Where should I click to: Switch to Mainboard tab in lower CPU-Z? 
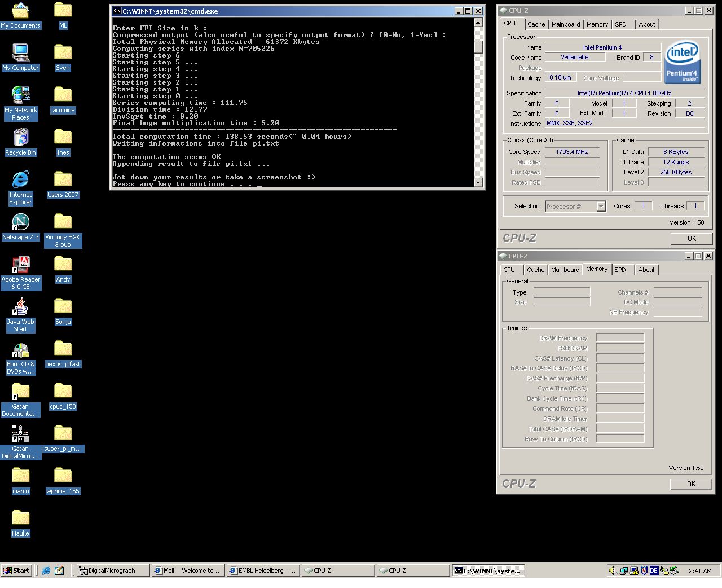(565, 270)
